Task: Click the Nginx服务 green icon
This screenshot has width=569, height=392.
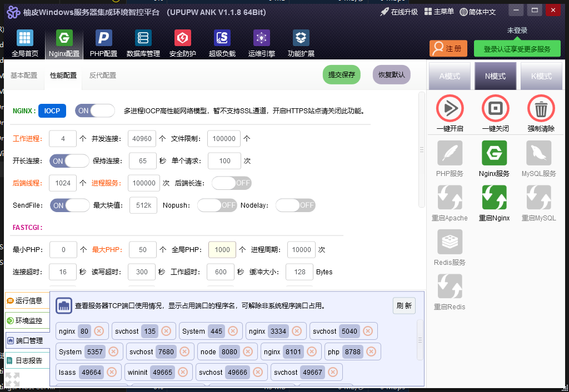Action: (494, 153)
